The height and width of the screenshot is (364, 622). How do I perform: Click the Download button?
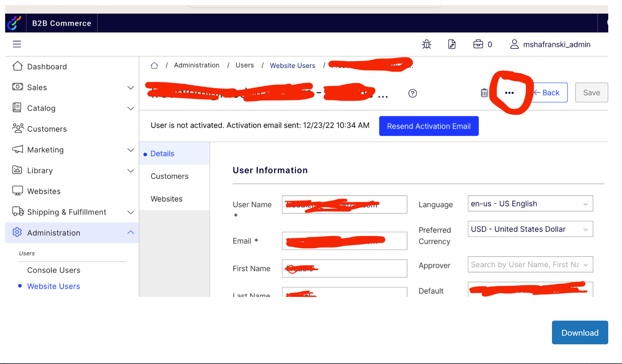[x=580, y=332]
